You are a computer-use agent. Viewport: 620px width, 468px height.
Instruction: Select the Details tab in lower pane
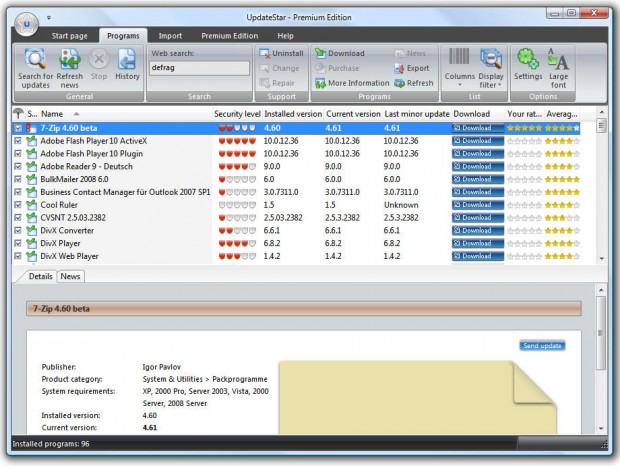click(40, 276)
